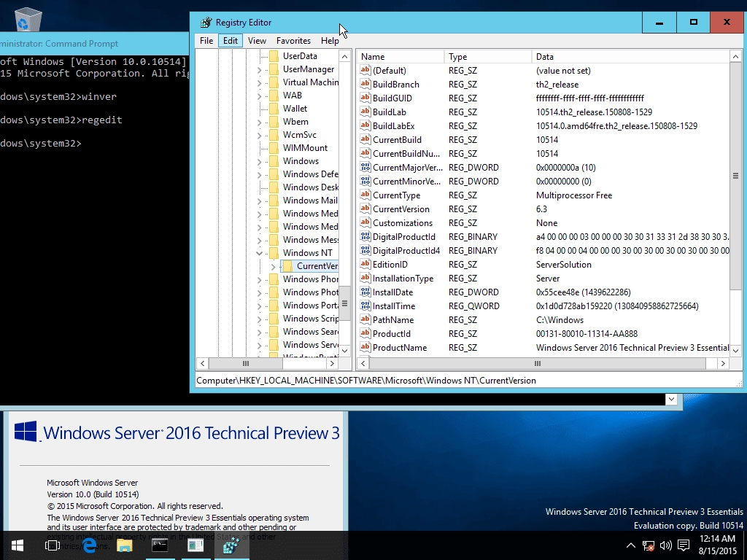Select the CurrentBuild value name

[x=397, y=139]
